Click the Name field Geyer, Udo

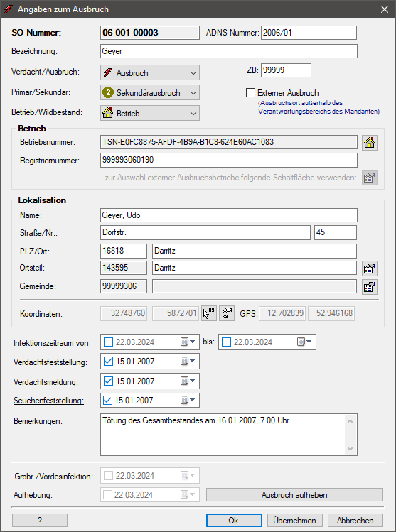[229, 215]
